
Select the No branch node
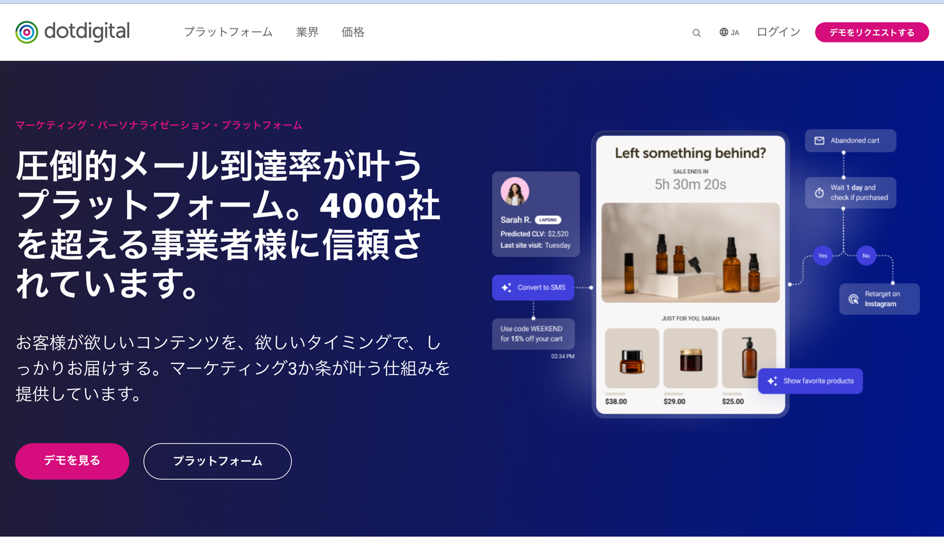(866, 256)
